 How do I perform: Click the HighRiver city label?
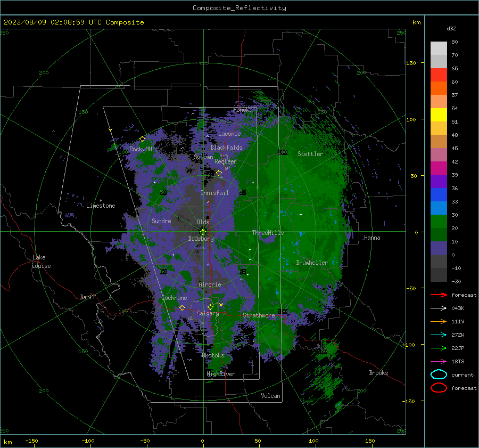(221, 374)
